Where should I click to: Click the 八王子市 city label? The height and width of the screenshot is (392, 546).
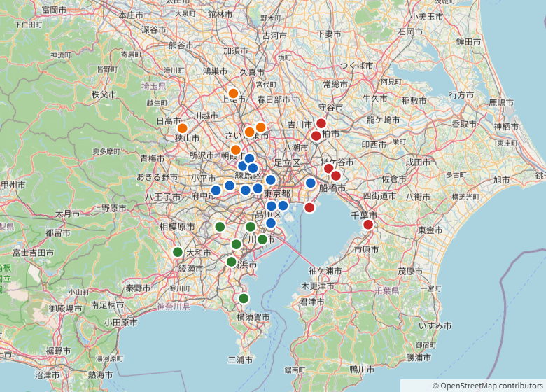click(x=162, y=197)
